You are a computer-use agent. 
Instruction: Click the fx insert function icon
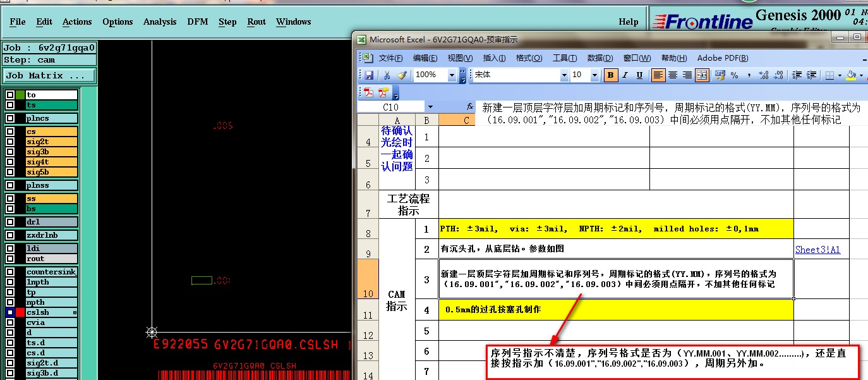coord(469,107)
